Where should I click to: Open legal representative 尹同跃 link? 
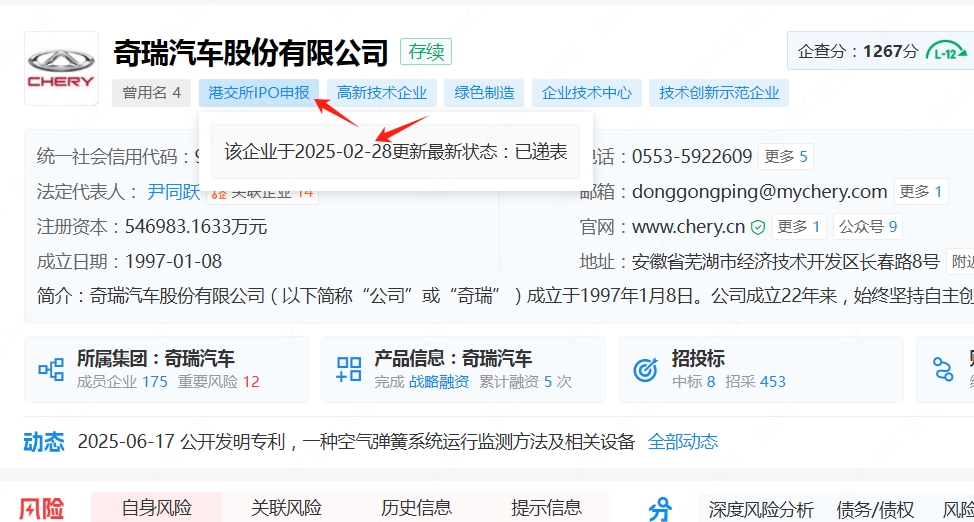pyautogui.click(x=174, y=192)
